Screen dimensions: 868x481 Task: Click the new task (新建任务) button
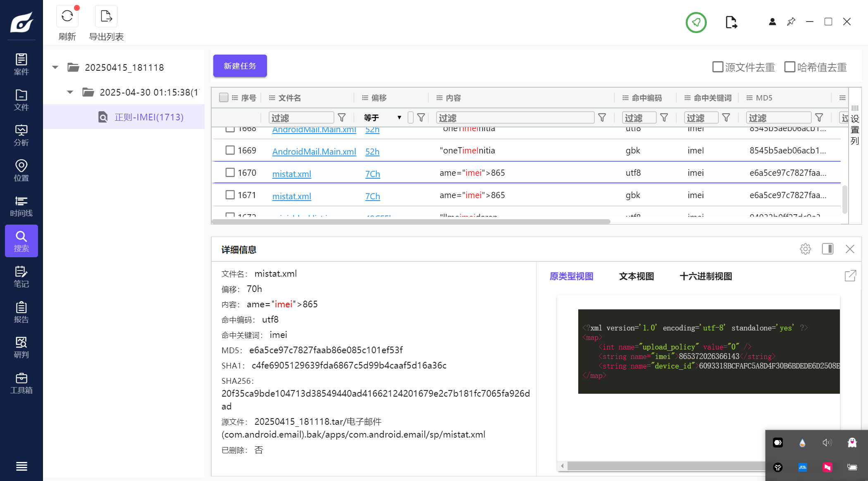coord(240,66)
